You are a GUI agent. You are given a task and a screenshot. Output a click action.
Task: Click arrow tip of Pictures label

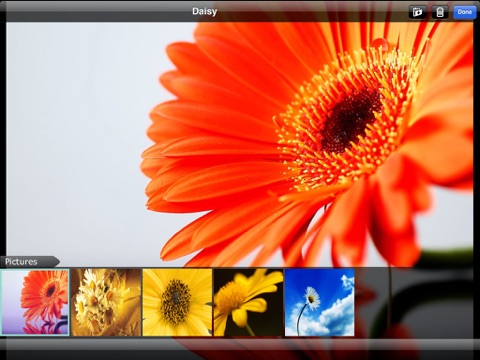[57, 262]
